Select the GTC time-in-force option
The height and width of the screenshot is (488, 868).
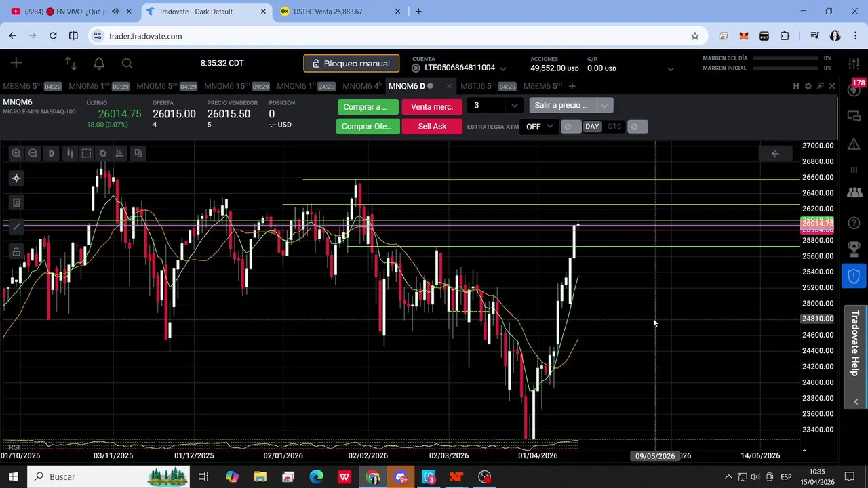tap(614, 127)
